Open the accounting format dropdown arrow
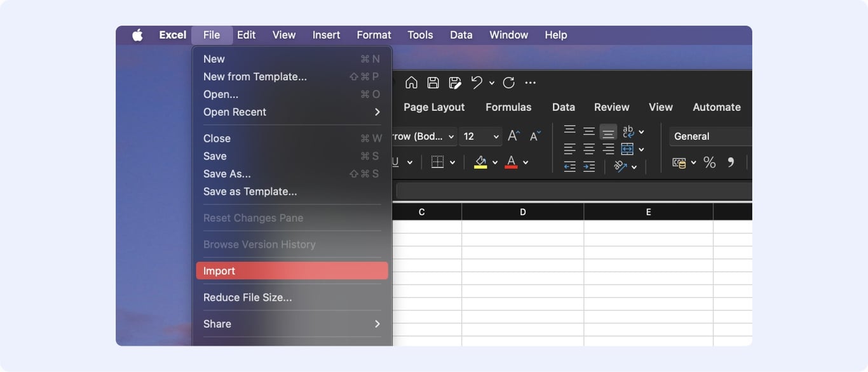This screenshot has height=372, width=868. click(x=693, y=163)
